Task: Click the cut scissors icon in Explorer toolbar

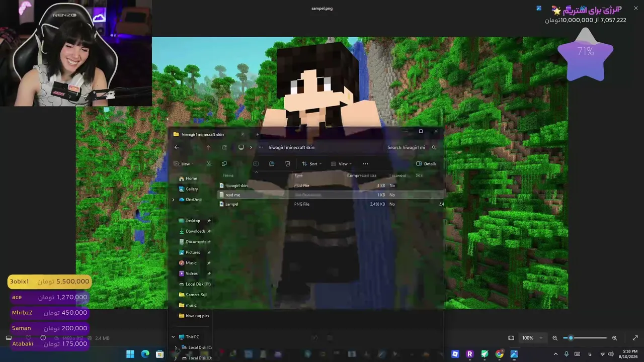Action: [209, 164]
